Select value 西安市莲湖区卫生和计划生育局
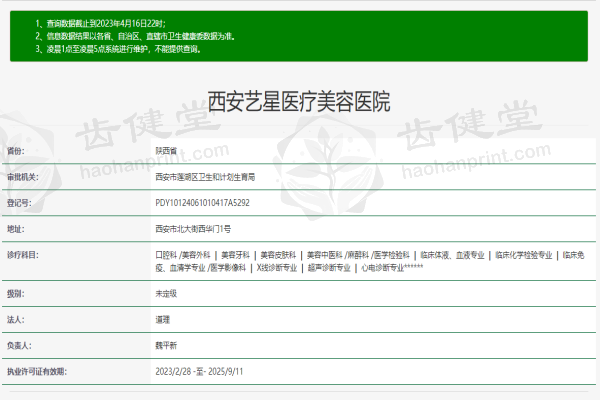 (x=205, y=177)
